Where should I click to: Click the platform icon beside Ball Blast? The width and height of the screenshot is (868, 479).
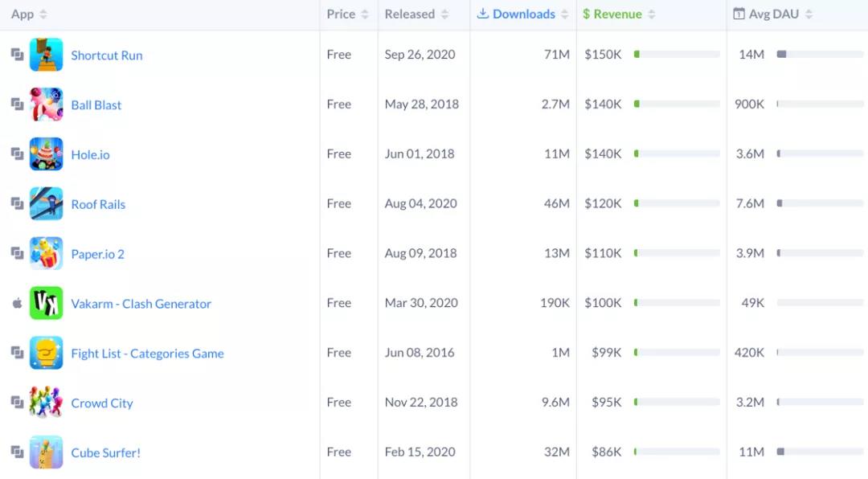coord(17,104)
